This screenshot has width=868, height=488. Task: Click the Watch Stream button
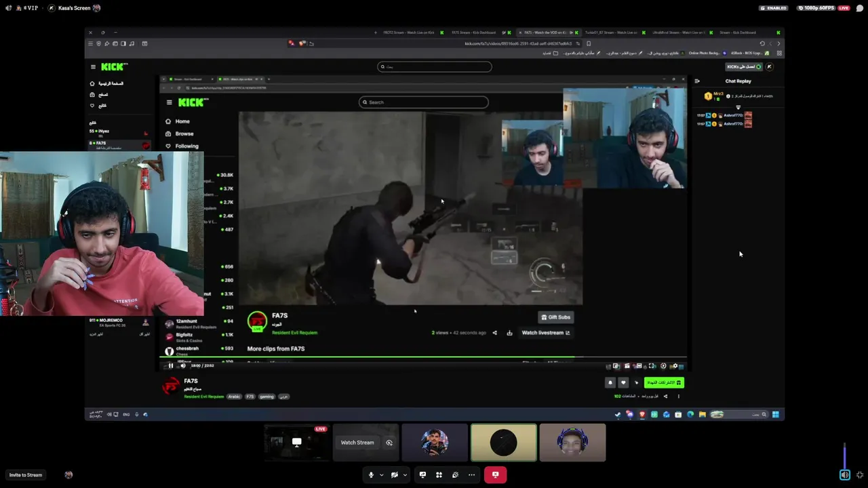pos(357,443)
